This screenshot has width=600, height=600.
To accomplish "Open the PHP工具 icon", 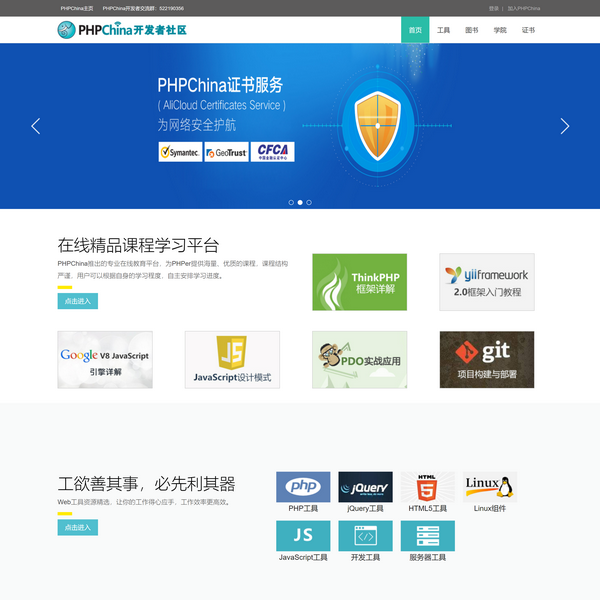I will [302, 487].
